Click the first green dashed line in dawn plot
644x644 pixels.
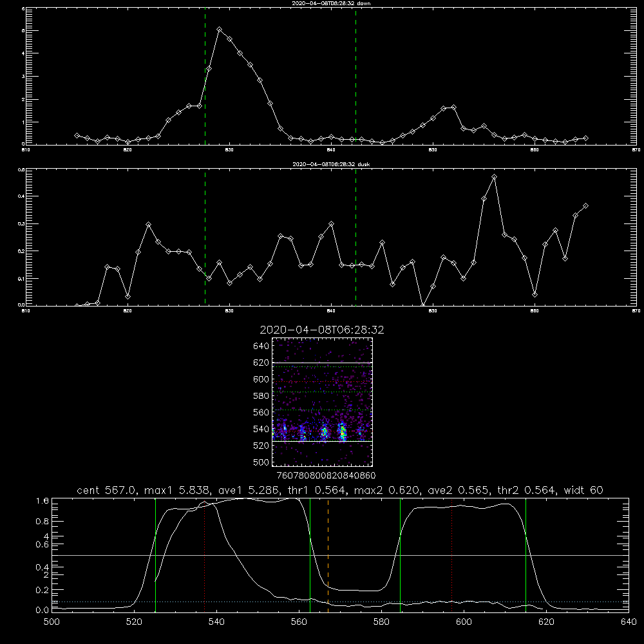(205, 77)
